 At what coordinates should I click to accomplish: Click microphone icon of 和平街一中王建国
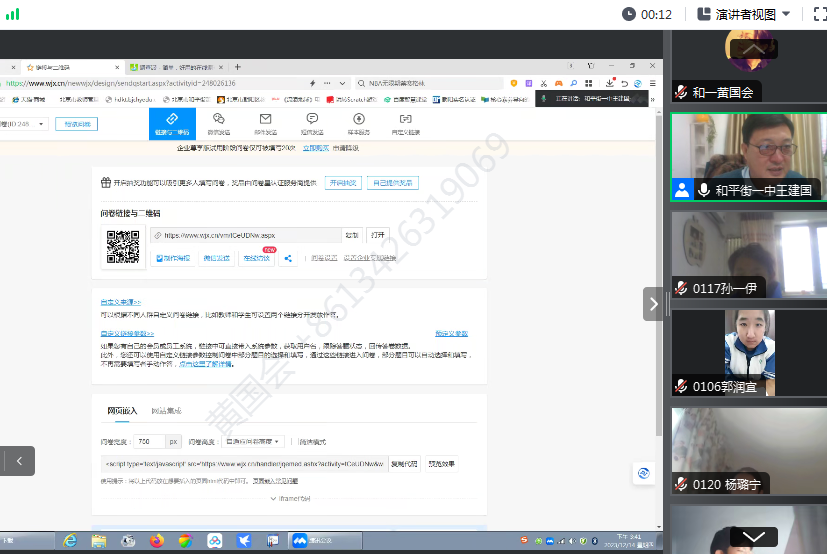click(704, 190)
